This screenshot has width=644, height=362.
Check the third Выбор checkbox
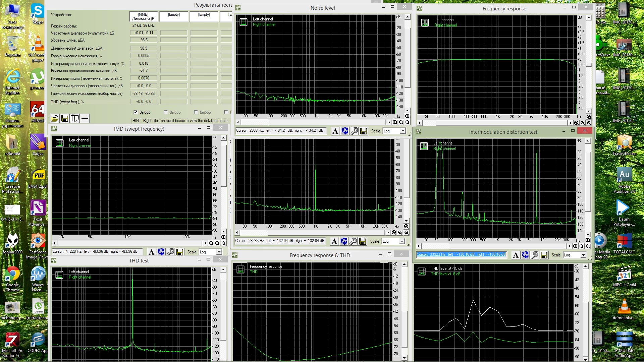tap(196, 112)
